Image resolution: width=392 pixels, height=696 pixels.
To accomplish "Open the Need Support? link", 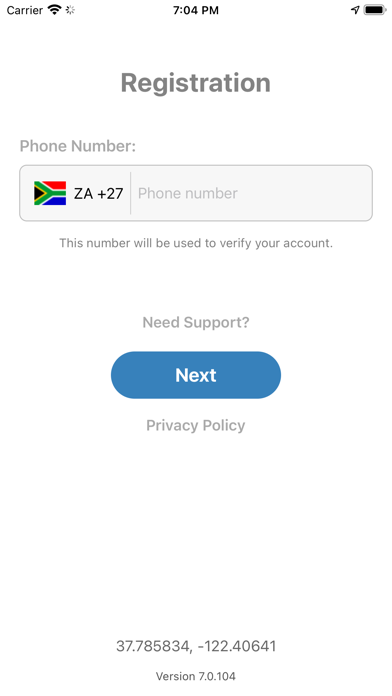I will (x=196, y=322).
